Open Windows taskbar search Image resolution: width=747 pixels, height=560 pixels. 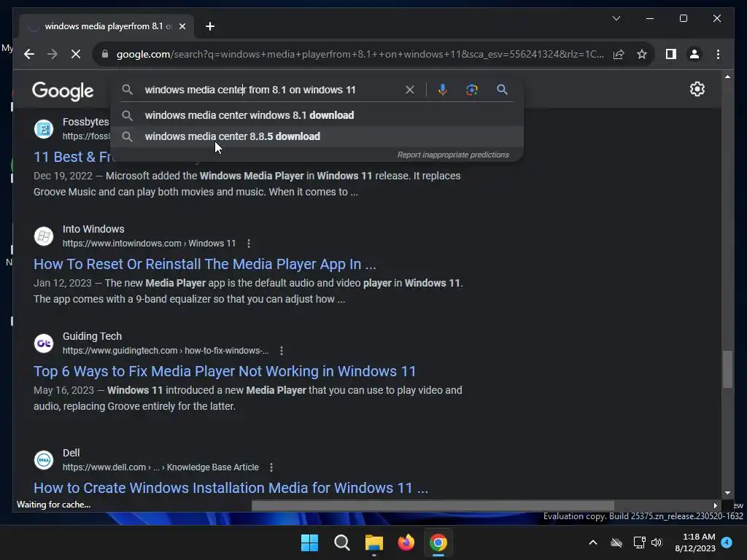342,542
